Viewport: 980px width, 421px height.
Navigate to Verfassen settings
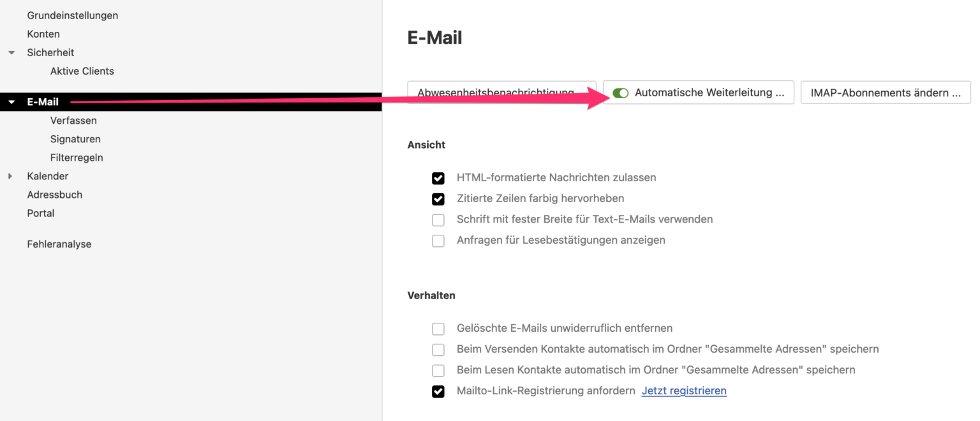[74, 120]
